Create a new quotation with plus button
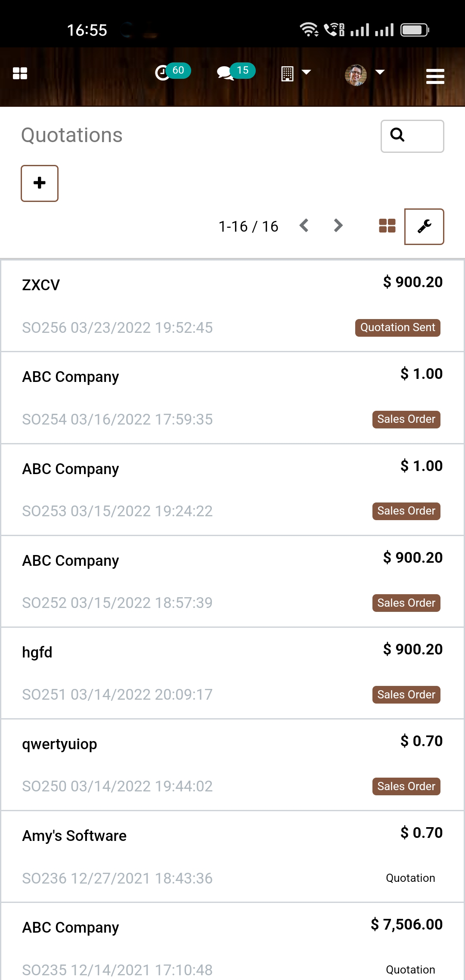Image resolution: width=465 pixels, height=980 pixels. (40, 183)
